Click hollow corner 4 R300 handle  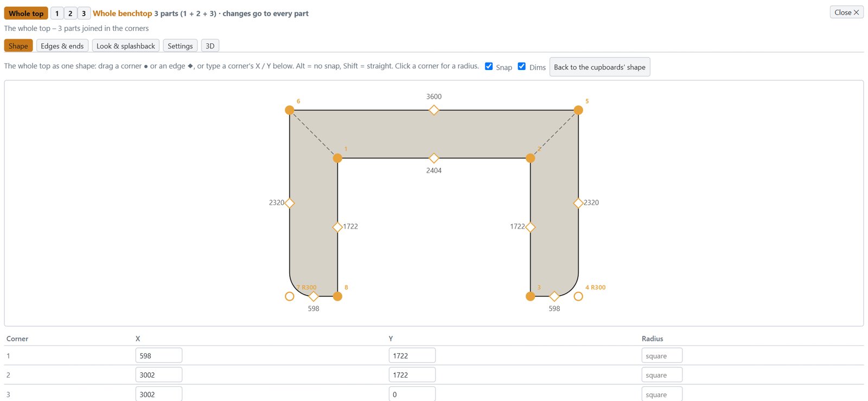point(578,296)
